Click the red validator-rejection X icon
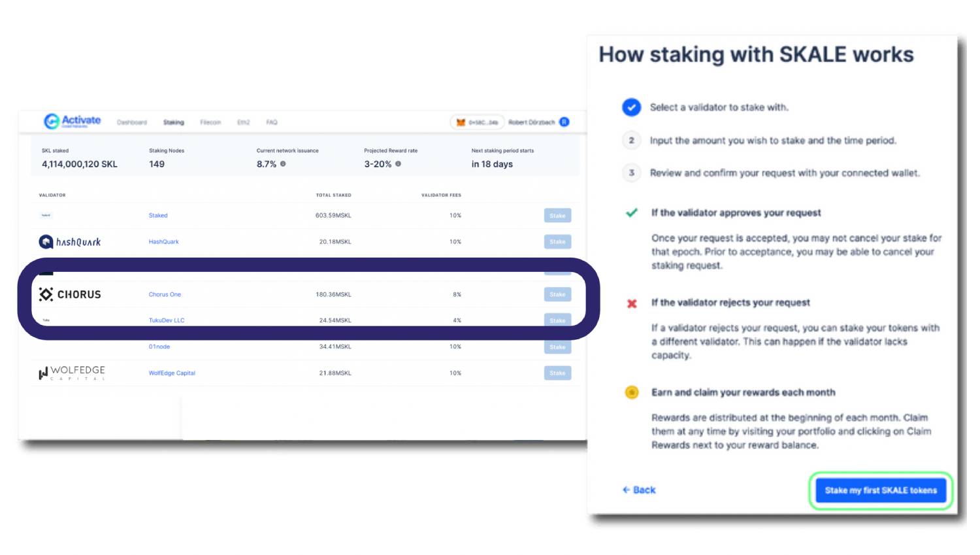 (x=632, y=303)
